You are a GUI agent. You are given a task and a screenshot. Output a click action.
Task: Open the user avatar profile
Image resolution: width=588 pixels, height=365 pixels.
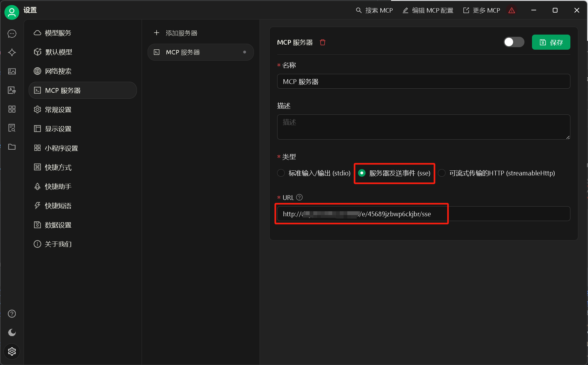12,12
